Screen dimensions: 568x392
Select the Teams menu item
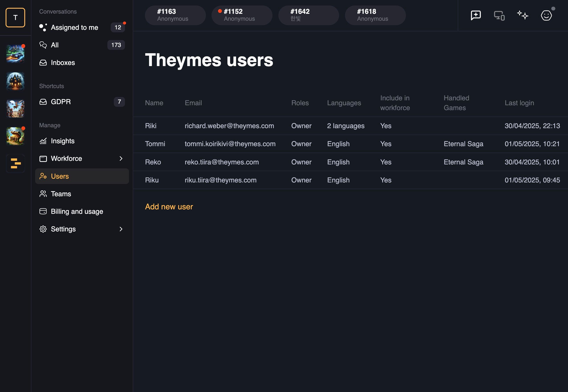[82, 194]
